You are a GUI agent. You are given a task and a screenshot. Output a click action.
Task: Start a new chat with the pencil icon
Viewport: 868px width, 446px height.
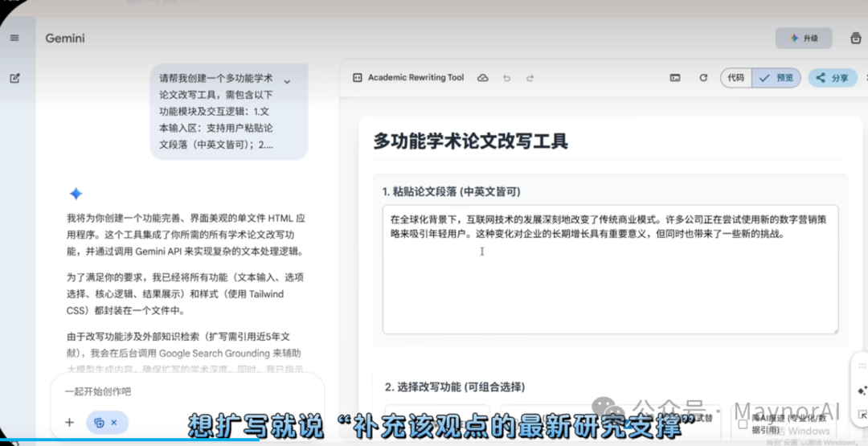[15, 78]
